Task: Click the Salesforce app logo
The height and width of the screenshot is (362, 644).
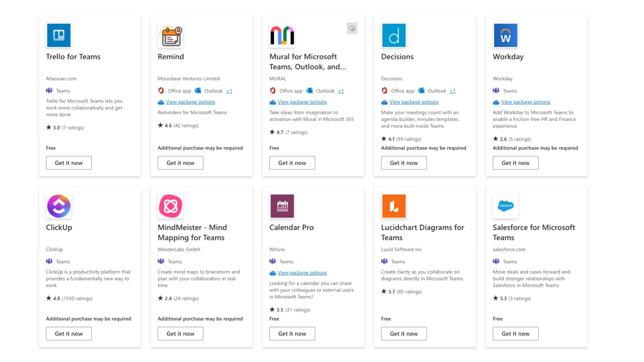Action: pyautogui.click(x=505, y=206)
